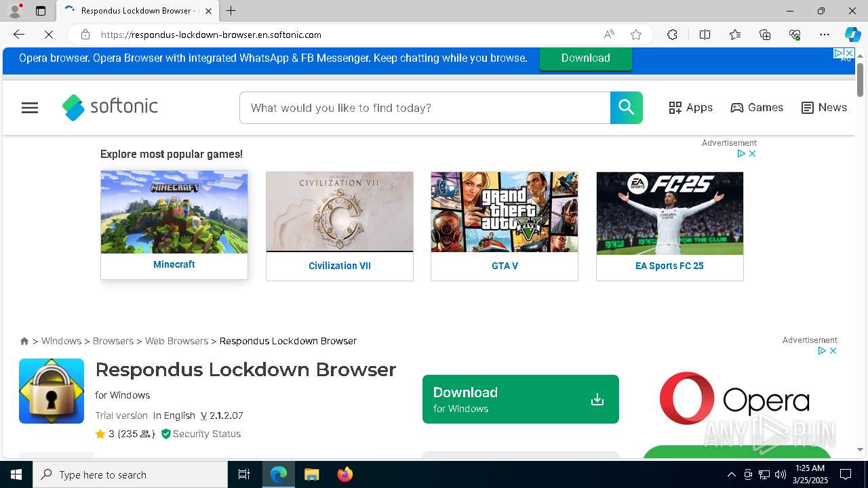Click the Respondus Lockdown Browser padlock icon
868x488 pixels.
52,391
